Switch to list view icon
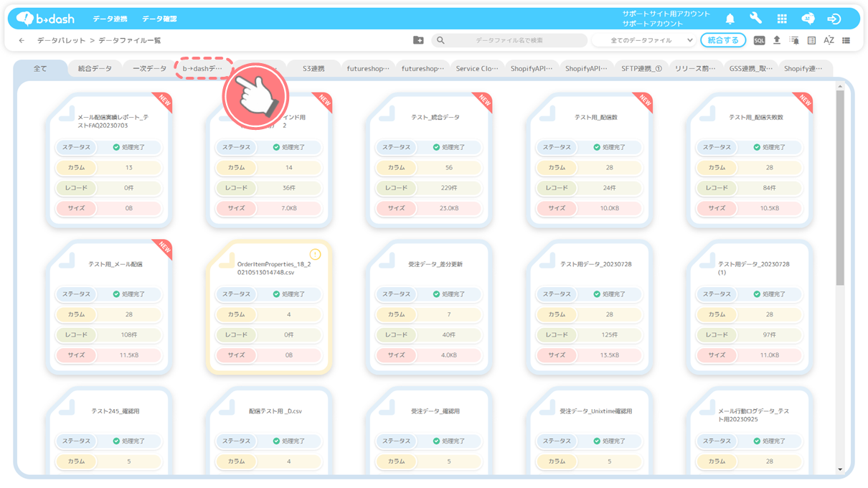This screenshot has width=868, height=488. 846,41
